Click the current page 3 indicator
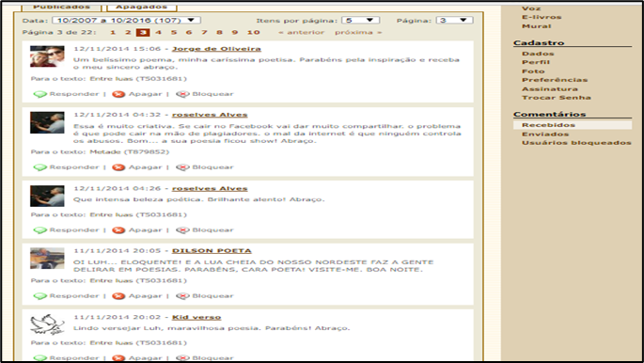644x363 pixels. (143, 32)
